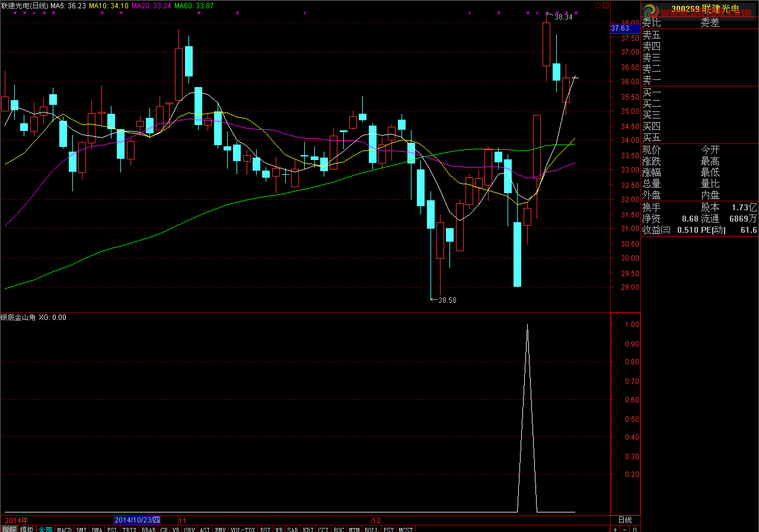
Task: Click the minus zoom button at bottom right
Action: point(625,529)
